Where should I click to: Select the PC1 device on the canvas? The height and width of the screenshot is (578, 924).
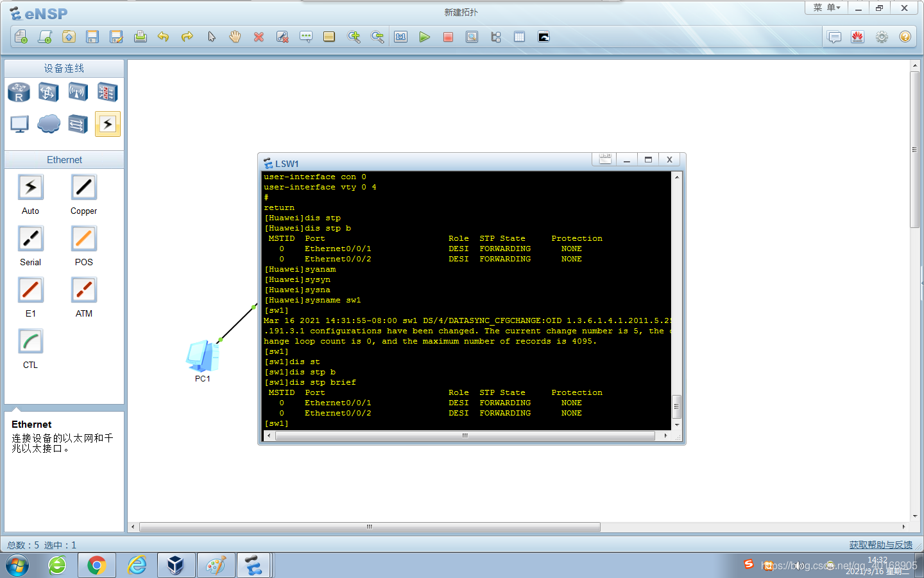coord(203,356)
